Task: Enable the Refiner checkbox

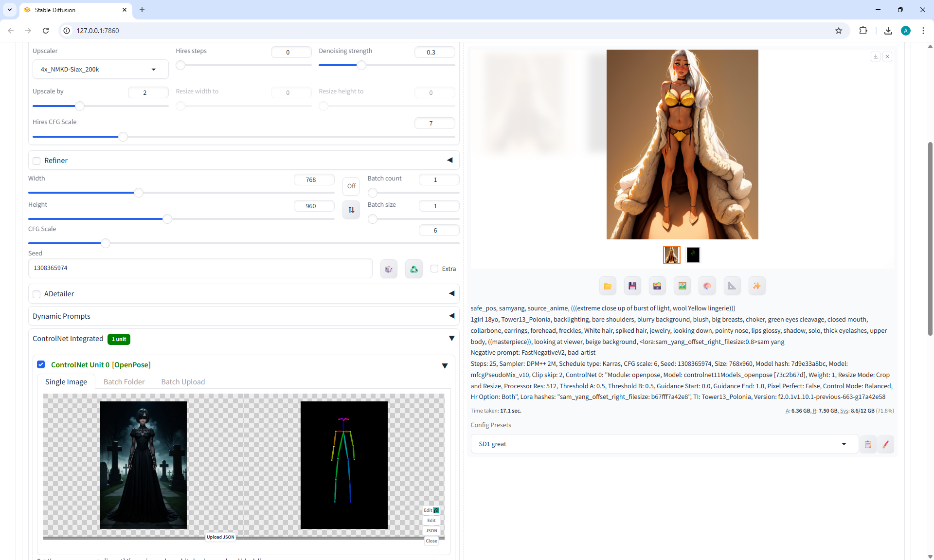Action: 36,161
